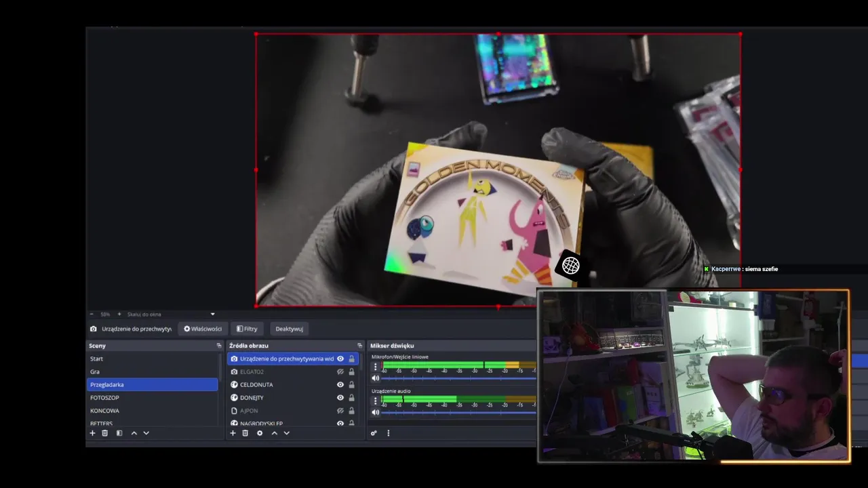This screenshot has height=488, width=868.
Task: Toggle the lock on ELGATO2 source
Action: coord(351,371)
